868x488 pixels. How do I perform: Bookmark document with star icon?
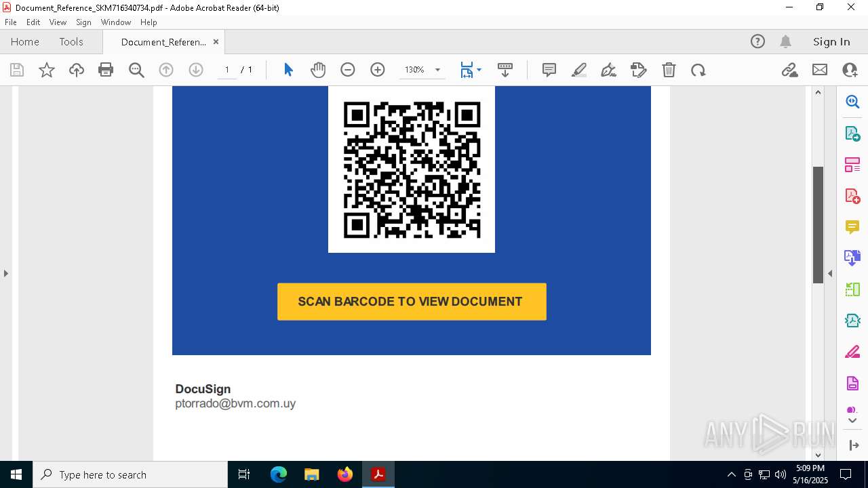[47, 70]
